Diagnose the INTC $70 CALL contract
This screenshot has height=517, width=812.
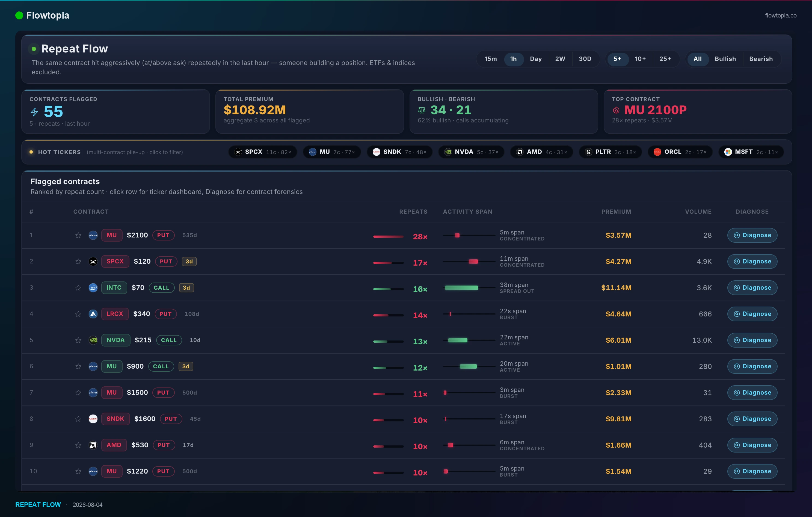pos(752,288)
